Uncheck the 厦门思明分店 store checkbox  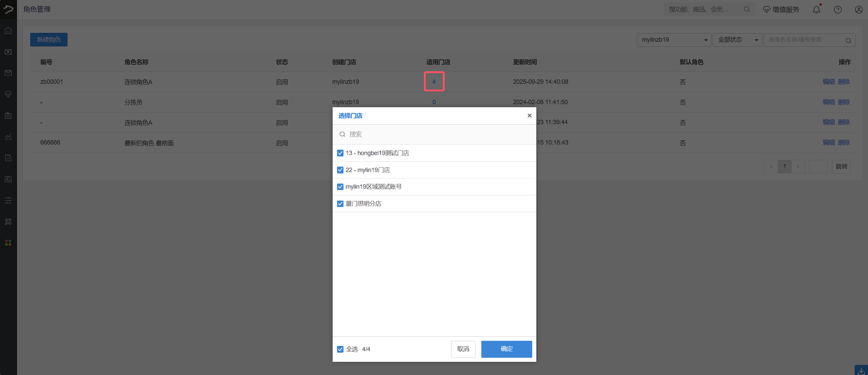pyautogui.click(x=340, y=204)
